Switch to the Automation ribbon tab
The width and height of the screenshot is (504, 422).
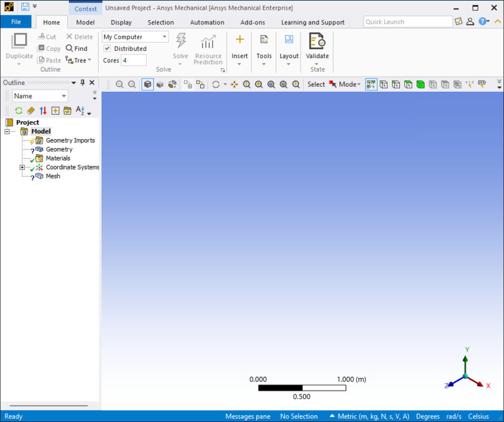[x=207, y=22]
